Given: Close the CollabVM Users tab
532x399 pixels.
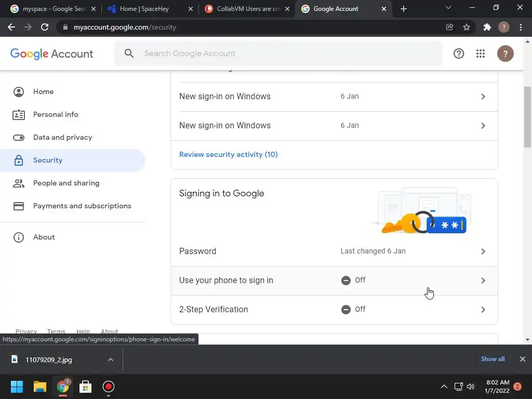Looking at the screenshot, I should (287, 9).
